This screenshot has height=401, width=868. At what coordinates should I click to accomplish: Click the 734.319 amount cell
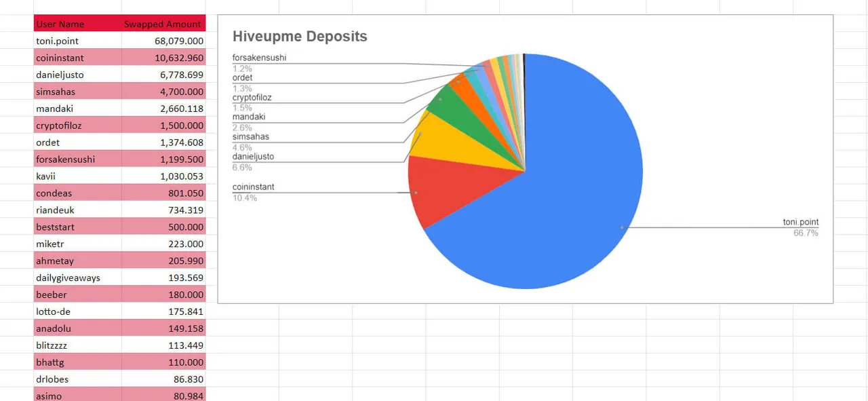[163, 210]
